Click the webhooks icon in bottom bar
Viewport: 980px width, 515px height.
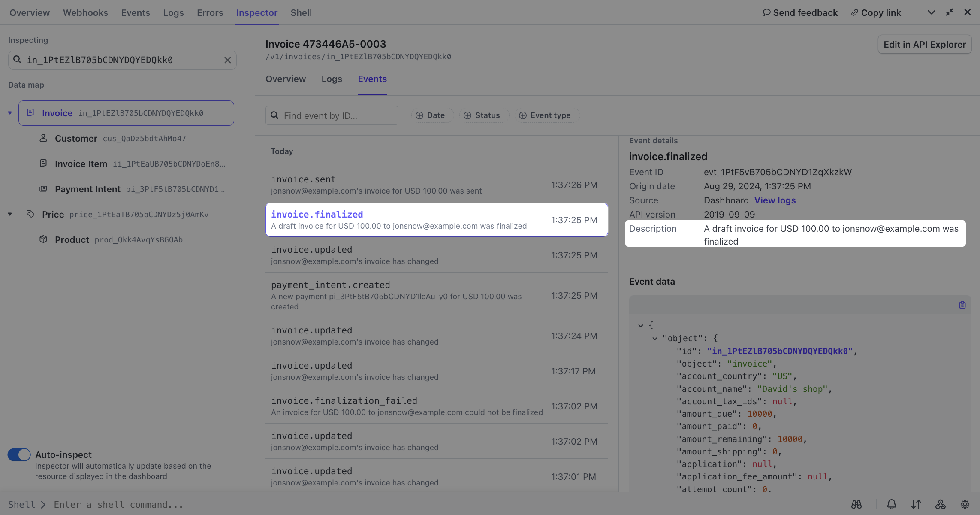pos(941,504)
